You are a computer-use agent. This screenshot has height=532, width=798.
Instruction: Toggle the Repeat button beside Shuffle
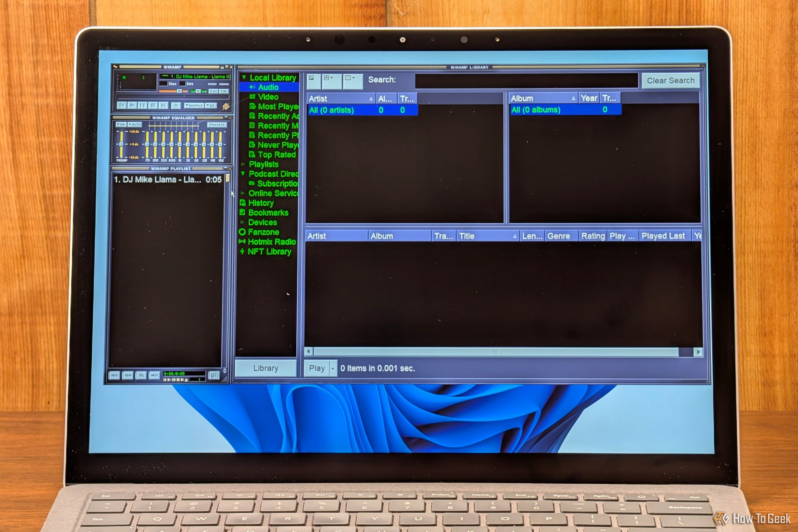point(211,106)
